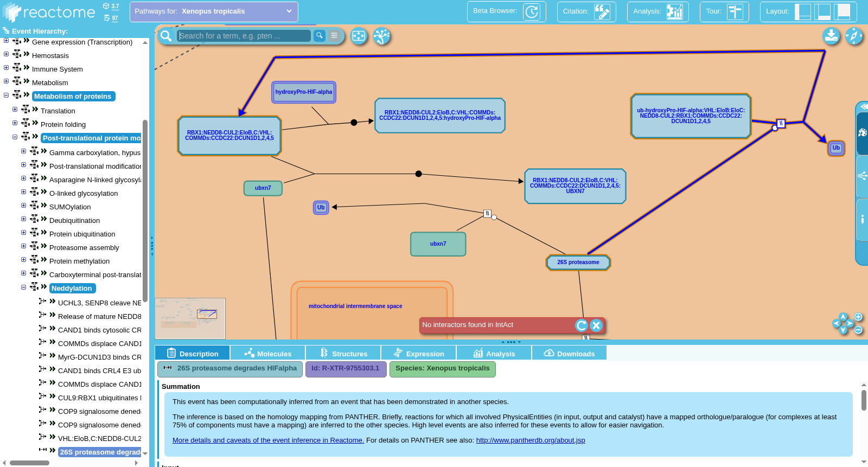The height and width of the screenshot is (467, 868).
Task: Open the pantherdb.org about link
Action: [531, 440]
